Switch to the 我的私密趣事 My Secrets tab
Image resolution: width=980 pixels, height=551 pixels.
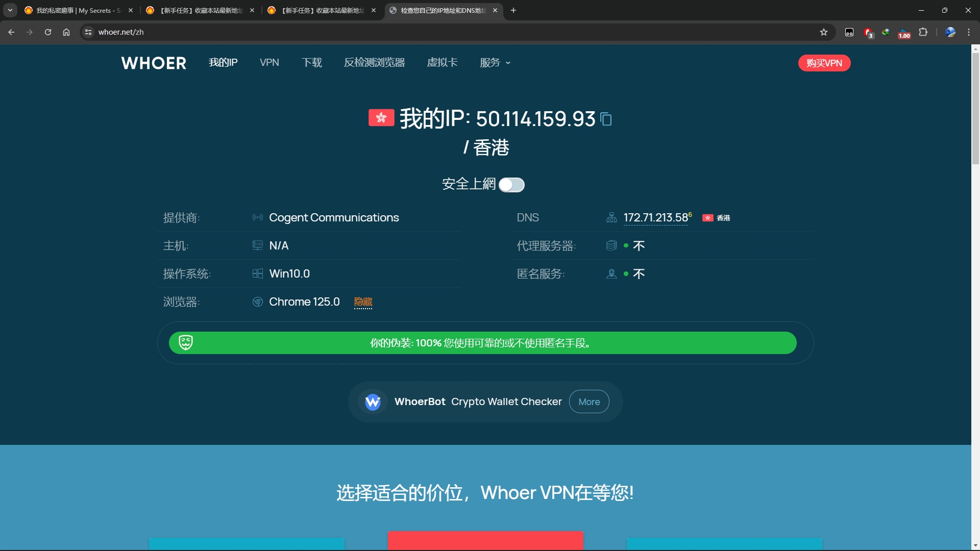click(x=79, y=10)
